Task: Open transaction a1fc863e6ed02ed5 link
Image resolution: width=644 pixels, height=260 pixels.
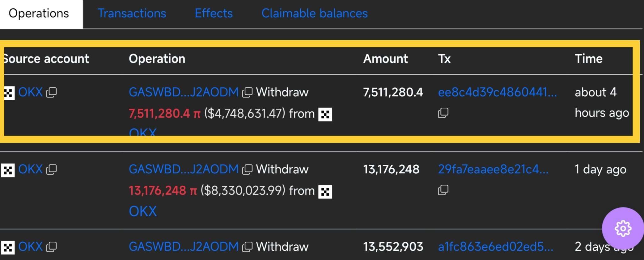Action: click(496, 246)
